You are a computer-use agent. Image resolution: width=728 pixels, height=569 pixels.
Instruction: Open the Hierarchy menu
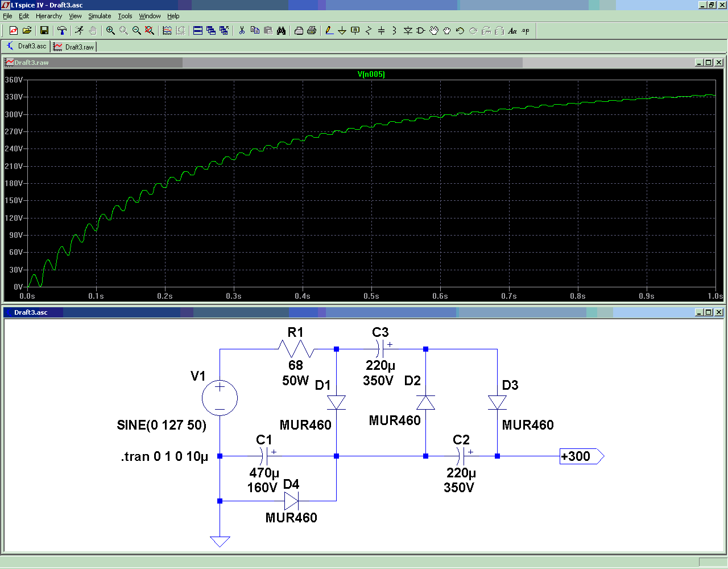pos(49,16)
